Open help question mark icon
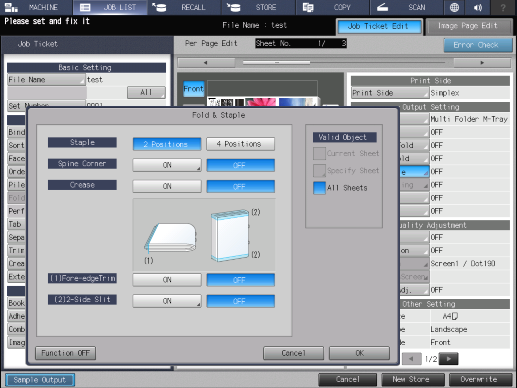Image resolution: width=517 pixels, height=388 pixels. coord(503,7)
